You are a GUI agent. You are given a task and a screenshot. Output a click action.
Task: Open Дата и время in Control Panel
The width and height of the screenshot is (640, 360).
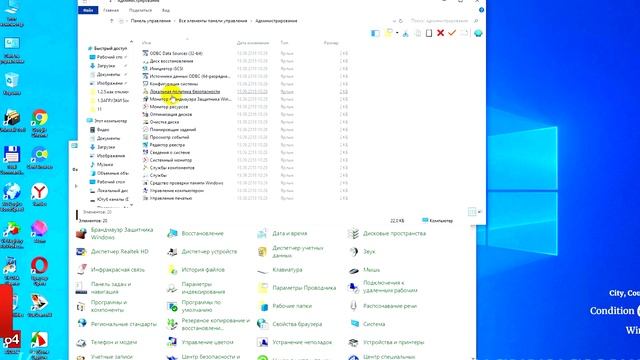coord(289,233)
